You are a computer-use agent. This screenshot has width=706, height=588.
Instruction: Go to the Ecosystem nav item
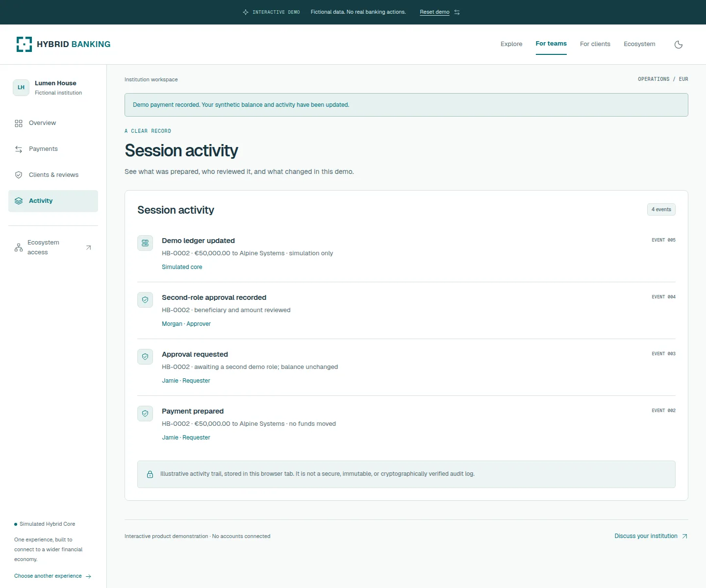[x=639, y=44]
